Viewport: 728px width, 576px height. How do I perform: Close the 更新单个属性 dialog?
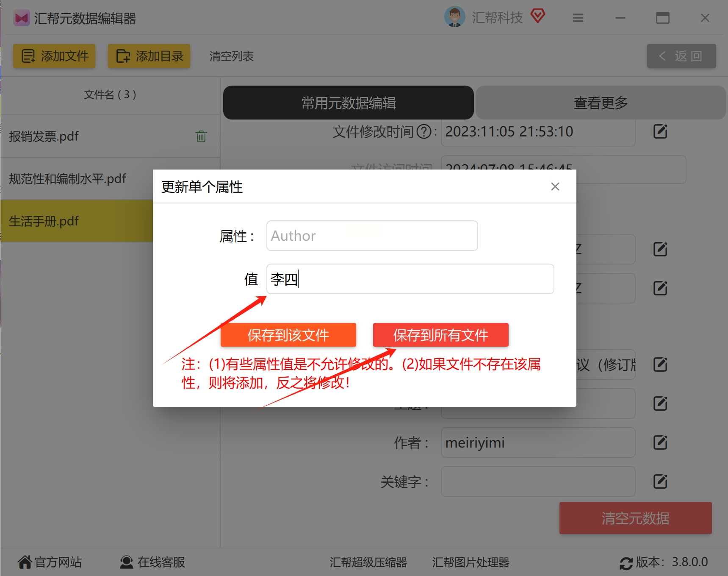point(555,186)
